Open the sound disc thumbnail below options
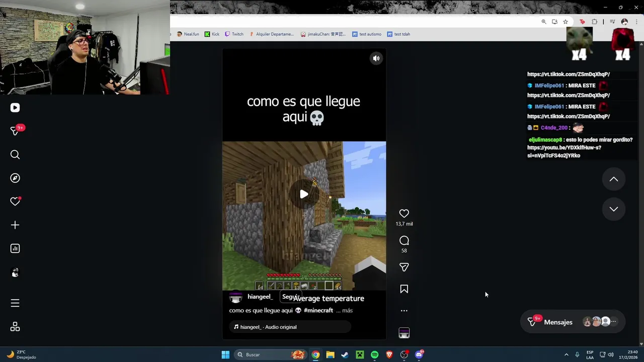The height and width of the screenshot is (362, 644). 404,333
